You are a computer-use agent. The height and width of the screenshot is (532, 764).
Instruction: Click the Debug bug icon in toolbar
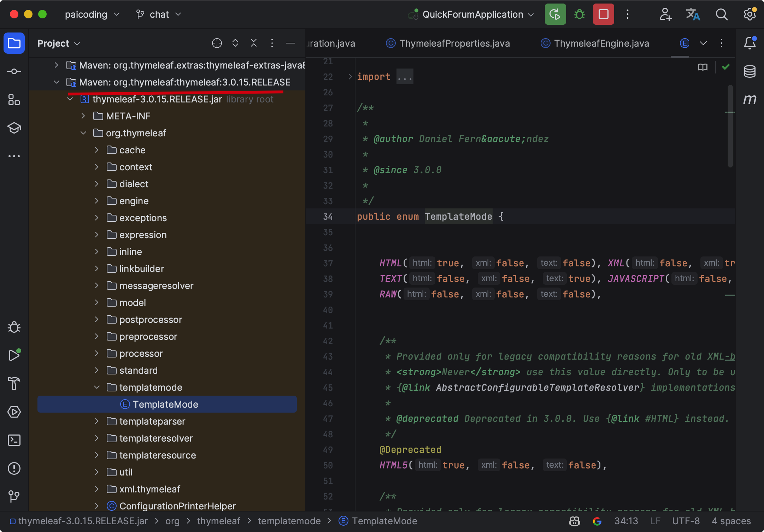[x=579, y=14]
